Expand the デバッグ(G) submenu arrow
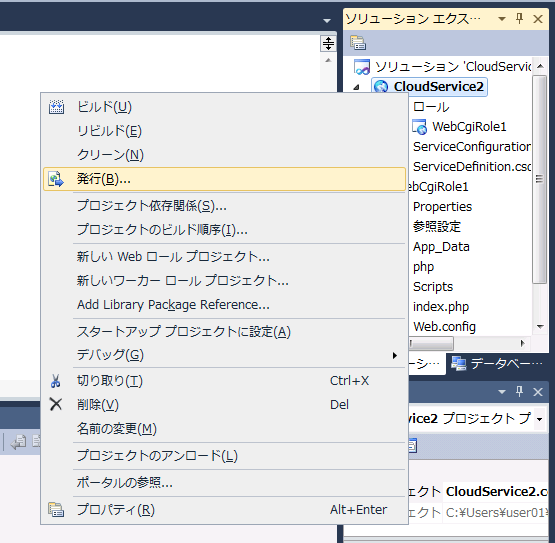555x543 pixels. coord(395,355)
